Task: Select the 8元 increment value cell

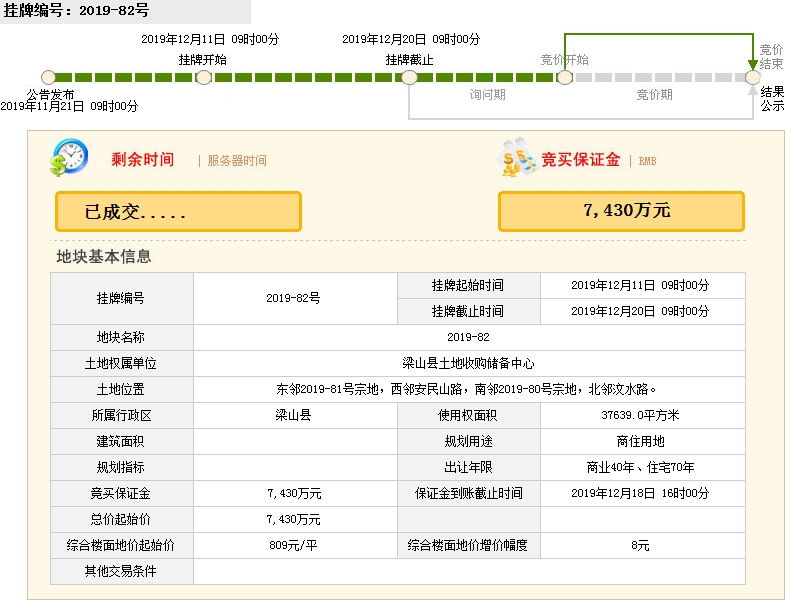Action: coord(642,546)
